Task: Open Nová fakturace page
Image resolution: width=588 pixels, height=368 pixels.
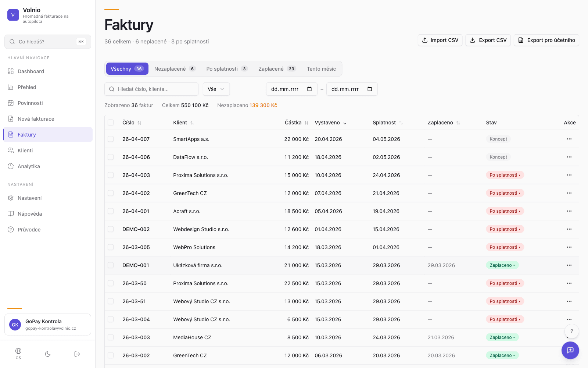Action: pos(48,119)
